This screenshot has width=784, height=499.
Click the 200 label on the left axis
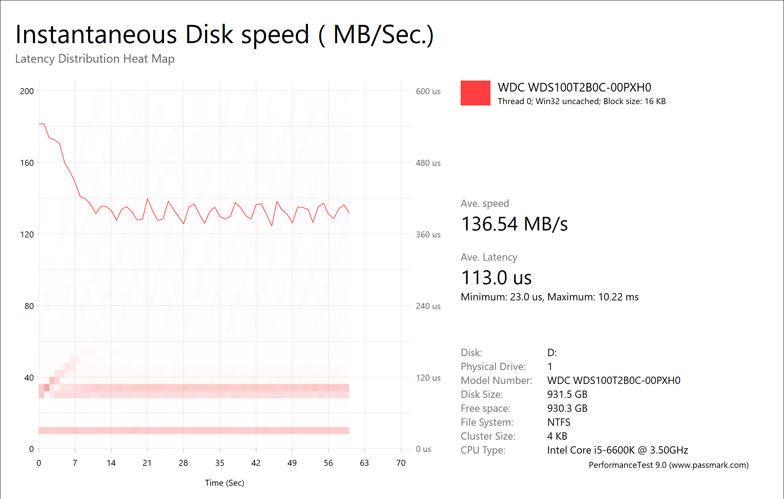point(27,92)
